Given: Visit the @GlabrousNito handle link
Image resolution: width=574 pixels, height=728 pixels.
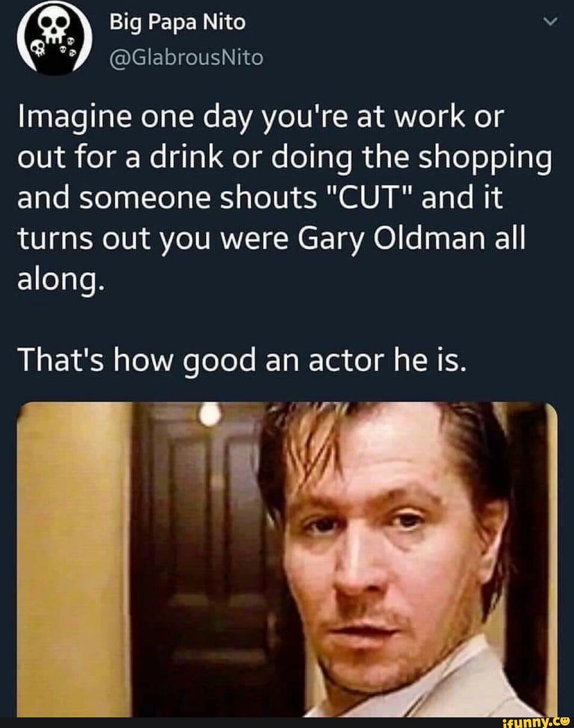Looking at the screenshot, I should [x=186, y=56].
